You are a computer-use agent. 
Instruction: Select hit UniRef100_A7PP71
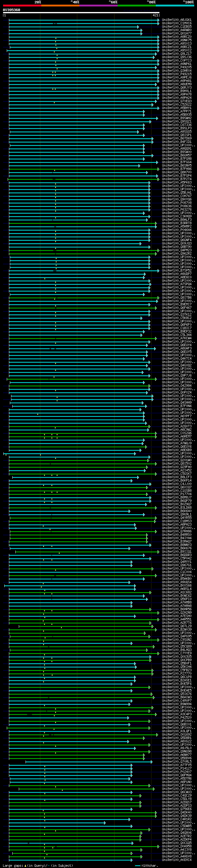tap(177, 111)
